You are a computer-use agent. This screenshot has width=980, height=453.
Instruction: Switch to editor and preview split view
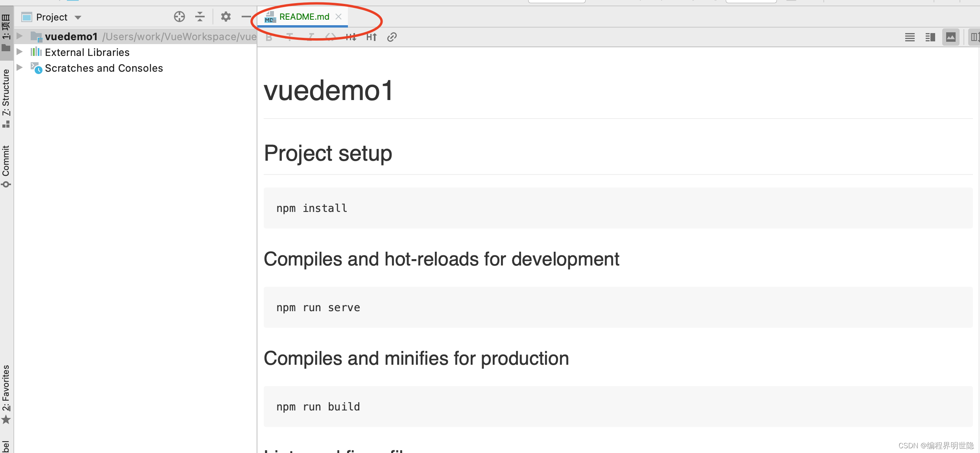click(930, 37)
